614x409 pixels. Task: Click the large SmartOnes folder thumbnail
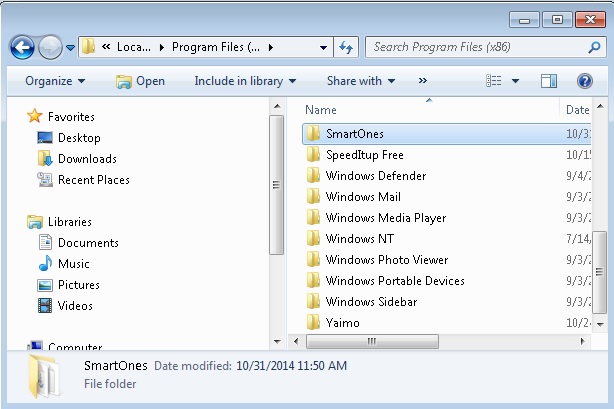coord(44,375)
